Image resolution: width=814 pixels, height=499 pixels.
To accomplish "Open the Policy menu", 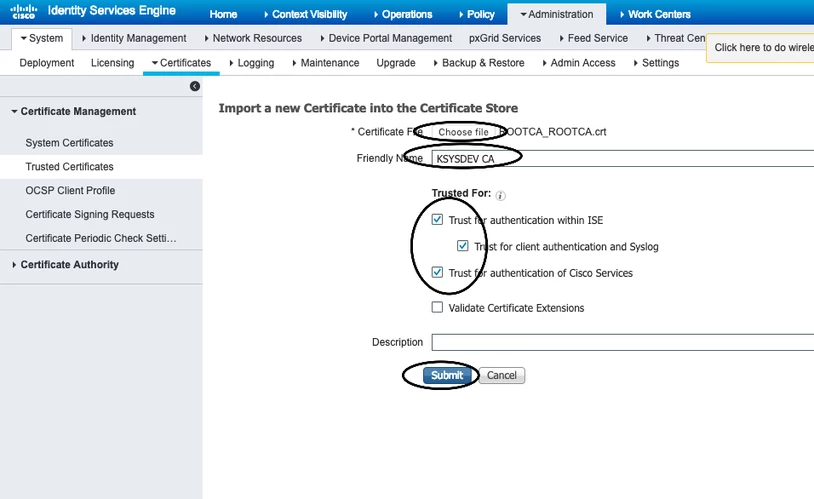I will (477, 14).
